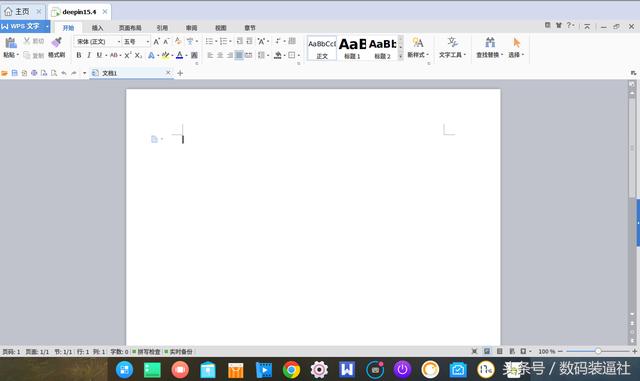640x381 pixels.
Task: Switch to the 插入 (Insert) ribbon tab
Action: [x=98, y=28]
